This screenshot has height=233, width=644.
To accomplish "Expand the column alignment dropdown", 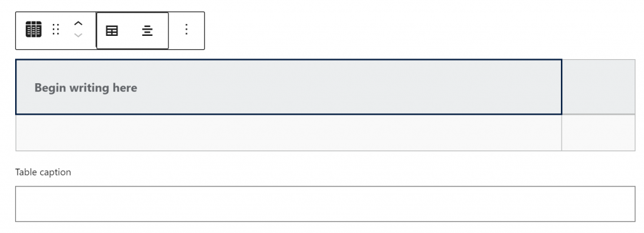I will [147, 30].
